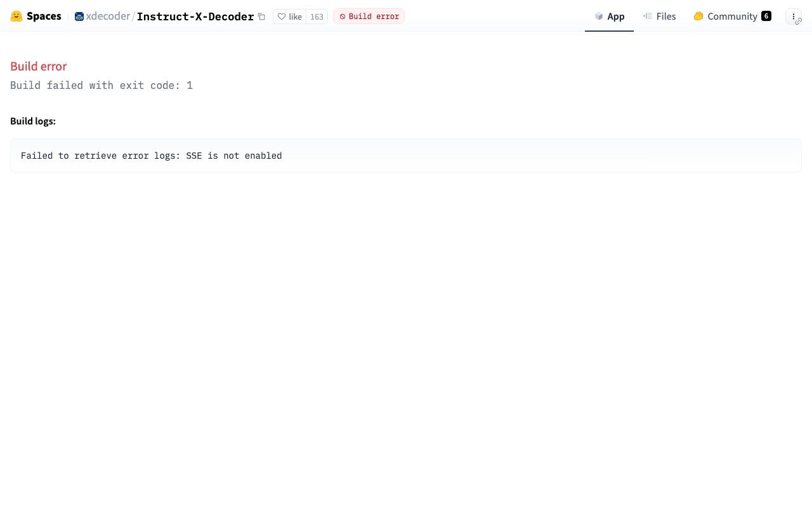Click the xdecoder avatar icon
812x508 pixels.
[x=79, y=17]
